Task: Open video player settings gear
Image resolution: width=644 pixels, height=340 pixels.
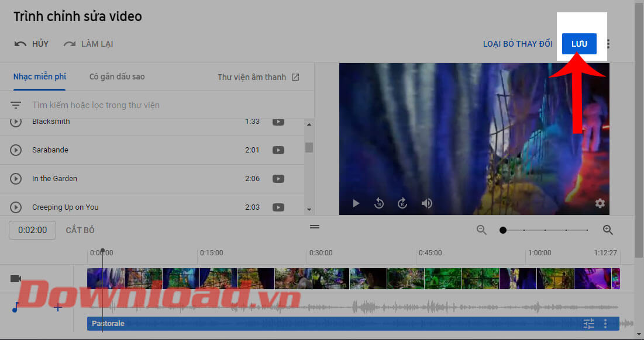Action: click(x=600, y=203)
